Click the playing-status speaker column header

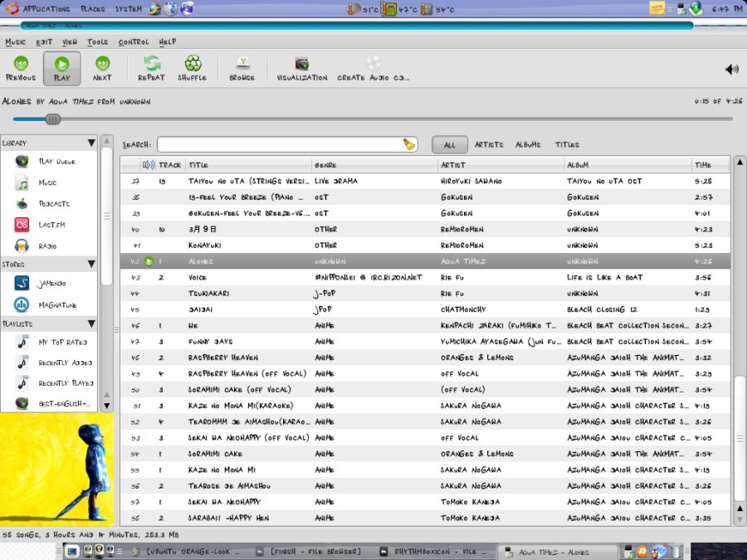(x=149, y=165)
